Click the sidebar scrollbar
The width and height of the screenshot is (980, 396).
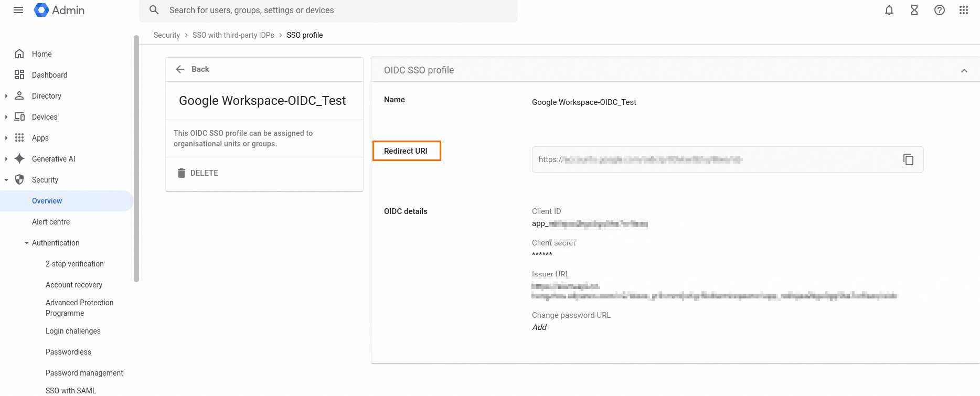click(136, 157)
